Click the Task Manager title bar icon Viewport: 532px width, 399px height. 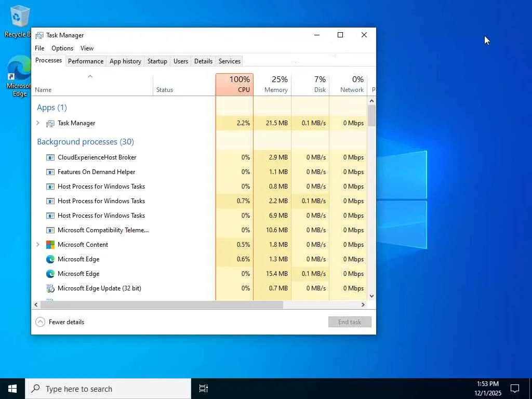[39, 35]
